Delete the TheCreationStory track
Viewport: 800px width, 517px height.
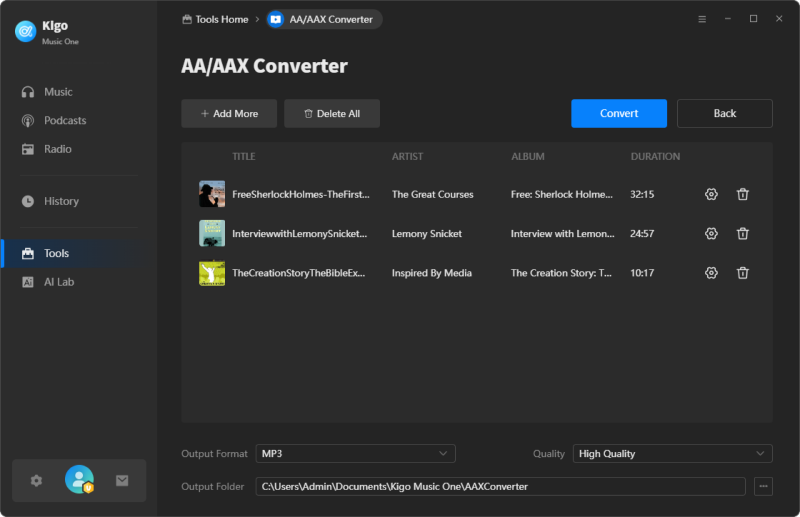pos(742,273)
